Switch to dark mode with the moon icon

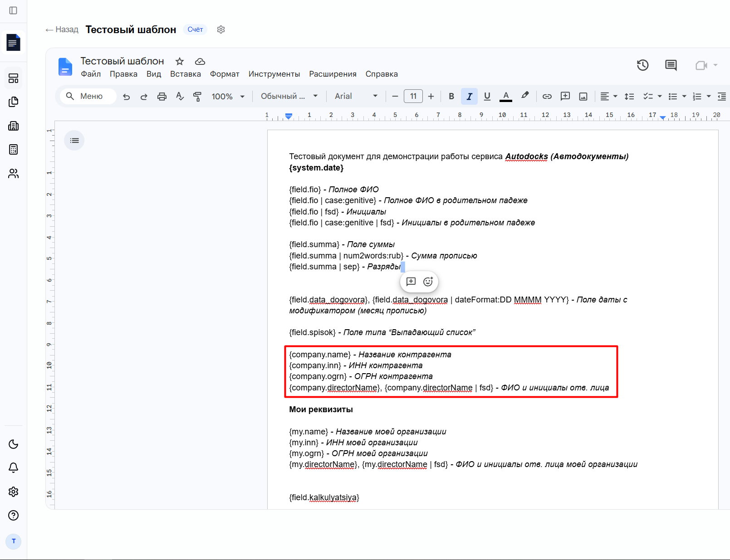click(x=13, y=444)
